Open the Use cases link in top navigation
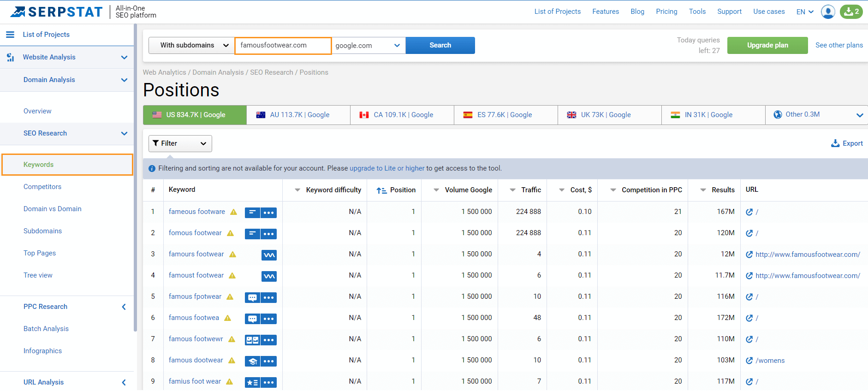The width and height of the screenshot is (868, 391). point(769,12)
